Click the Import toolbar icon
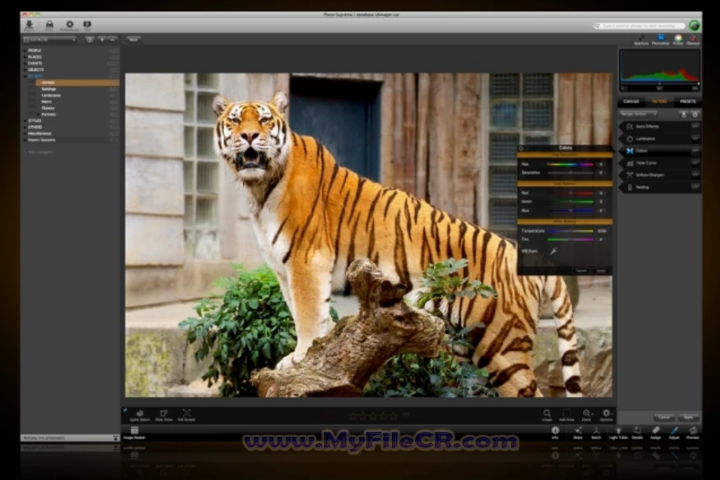Image resolution: width=720 pixels, height=480 pixels. tap(29, 24)
